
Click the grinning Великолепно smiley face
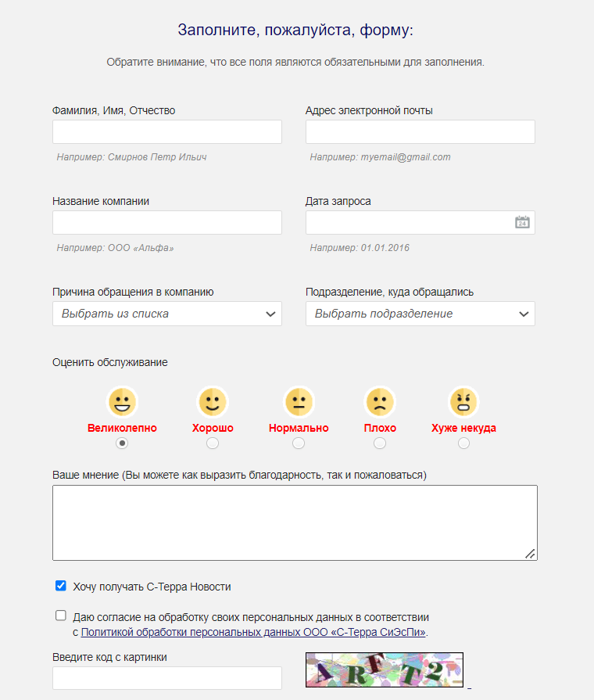click(x=122, y=401)
